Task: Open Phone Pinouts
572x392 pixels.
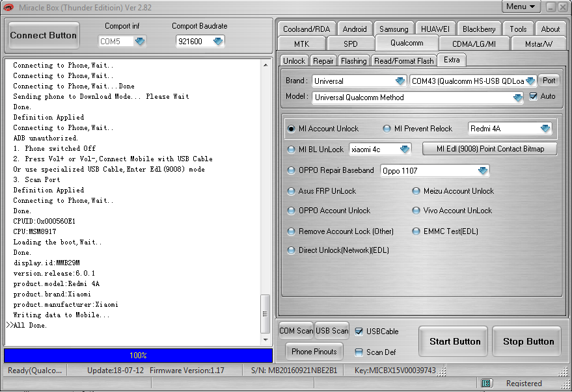Action: point(314,351)
